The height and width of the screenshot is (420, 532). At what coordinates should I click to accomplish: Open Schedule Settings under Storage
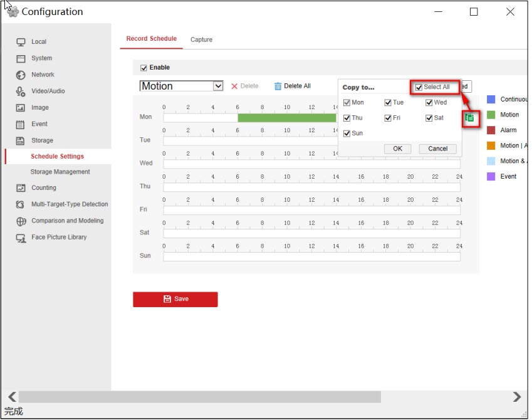click(x=57, y=157)
